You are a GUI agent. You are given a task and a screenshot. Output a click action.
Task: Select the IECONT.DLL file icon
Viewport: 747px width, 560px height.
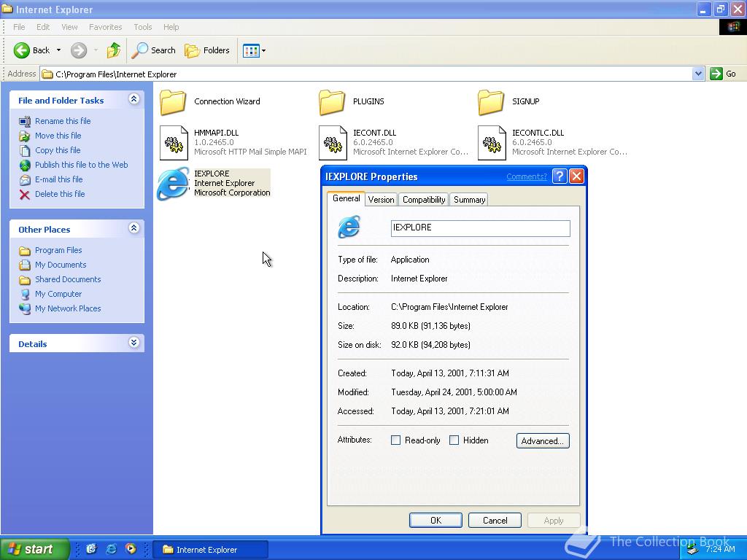(x=333, y=143)
